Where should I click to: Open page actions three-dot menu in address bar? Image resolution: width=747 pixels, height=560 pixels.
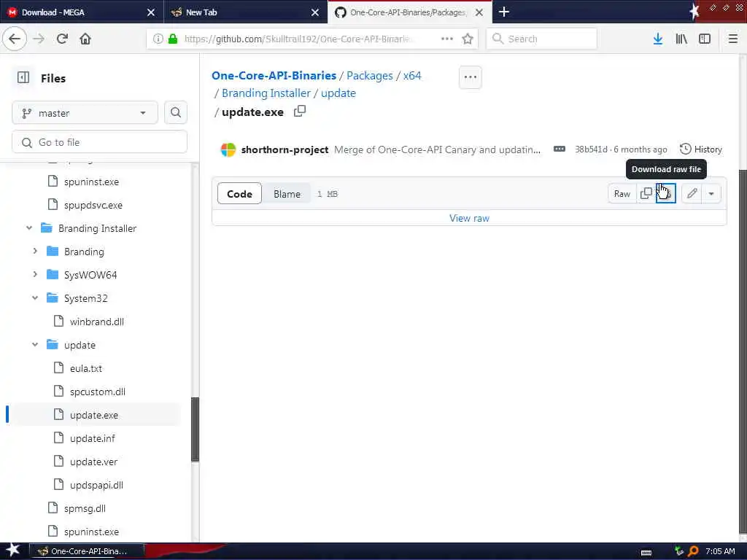[447, 39]
